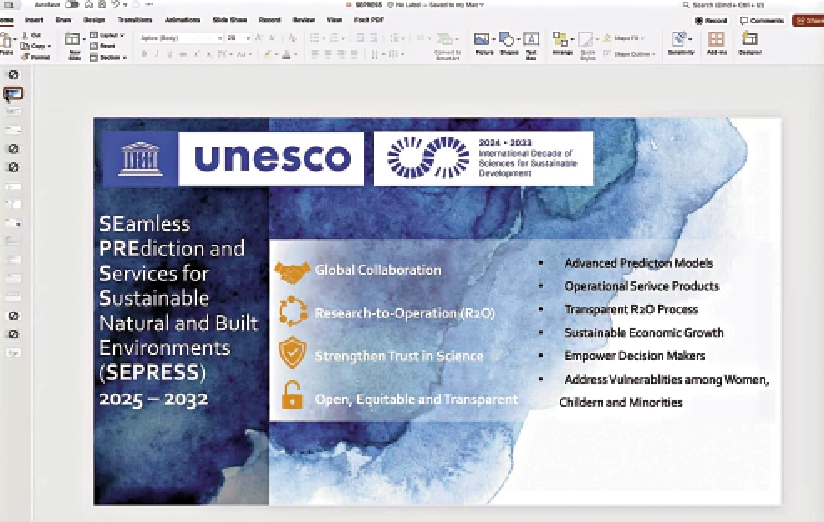Image resolution: width=824 pixels, height=522 pixels.
Task: Click Convert to SmartArt
Action: coord(447,43)
